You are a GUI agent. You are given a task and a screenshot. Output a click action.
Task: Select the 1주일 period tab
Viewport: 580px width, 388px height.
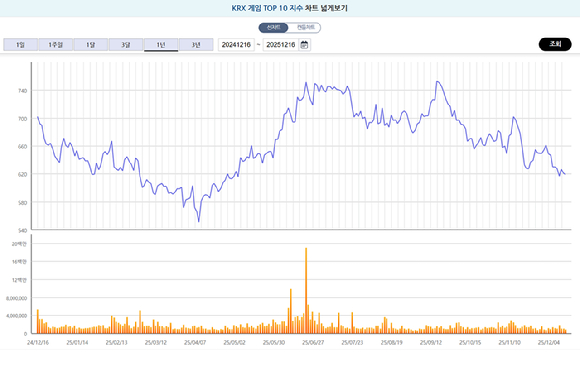[x=55, y=45]
